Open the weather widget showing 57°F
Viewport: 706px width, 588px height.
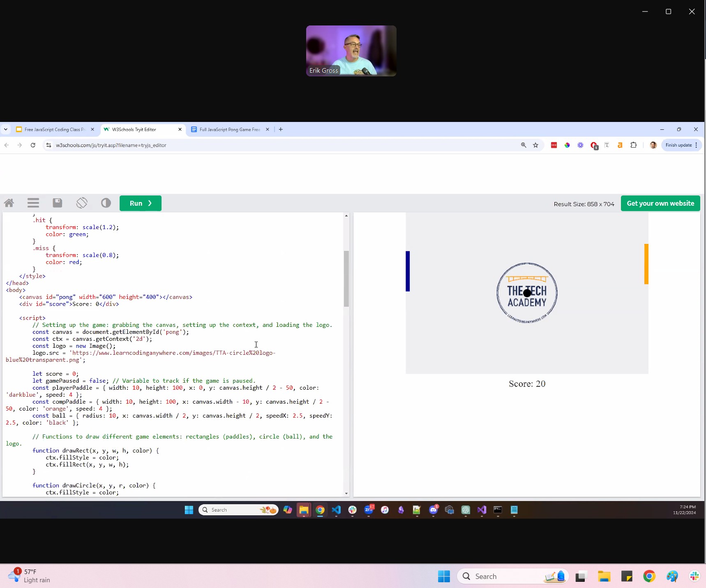(x=30, y=576)
